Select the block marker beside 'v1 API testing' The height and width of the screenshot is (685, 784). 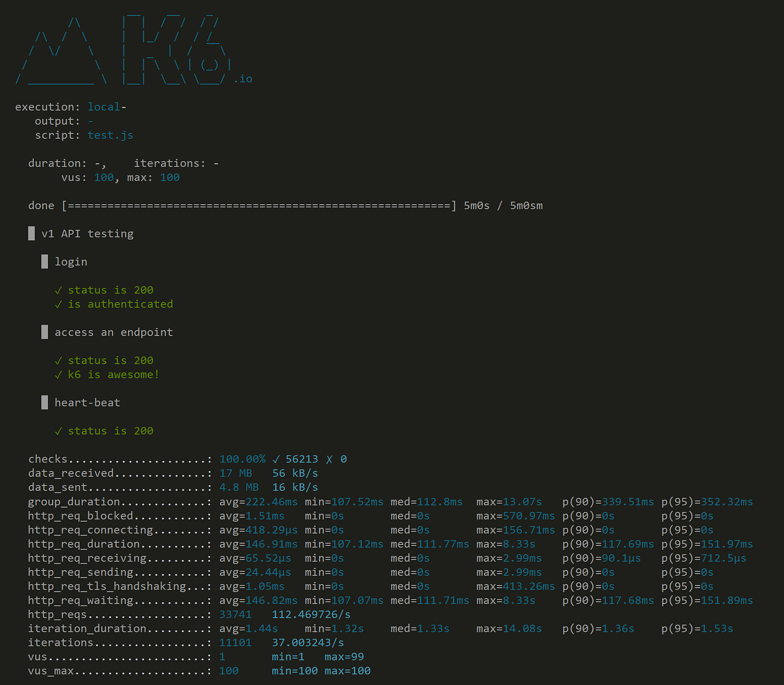31,233
